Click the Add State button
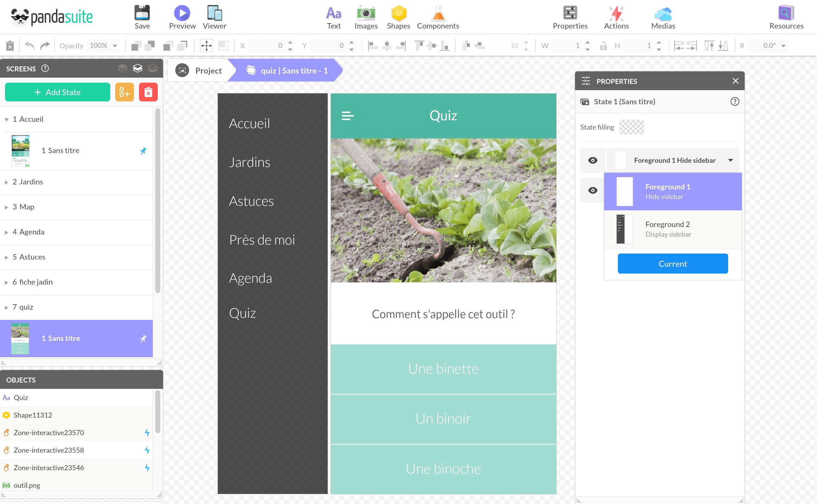Screen dimensions: 817x504 (x=57, y=92)
